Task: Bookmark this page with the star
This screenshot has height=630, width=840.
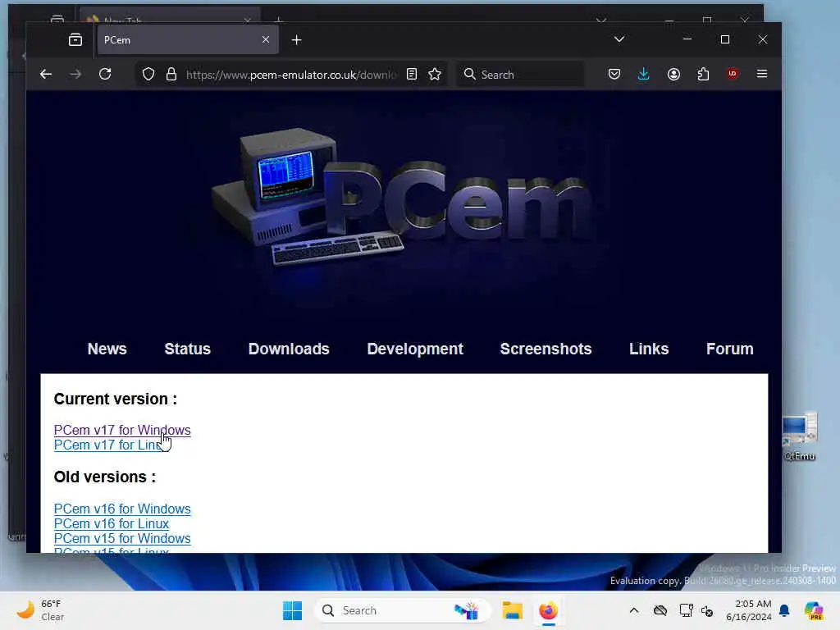Action: coord(435,75)
